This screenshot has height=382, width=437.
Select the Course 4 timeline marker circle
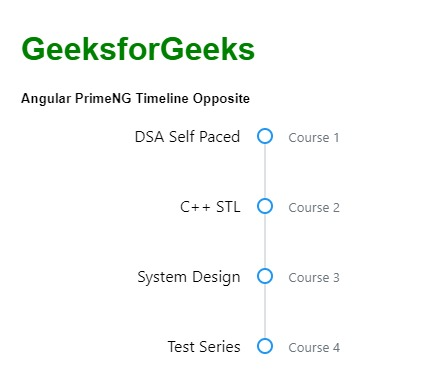[265, 346]
